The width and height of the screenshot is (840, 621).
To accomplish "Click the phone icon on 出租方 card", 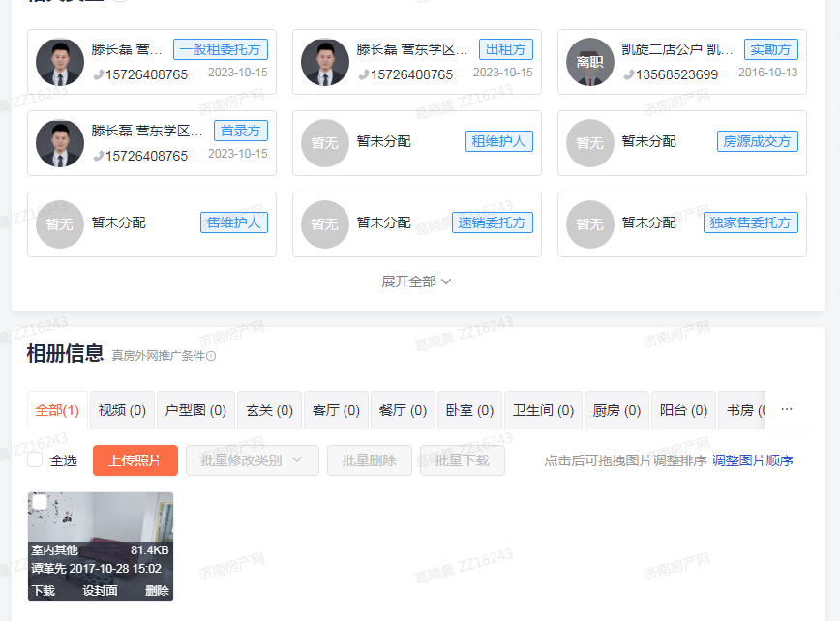I will pos(363,74).
